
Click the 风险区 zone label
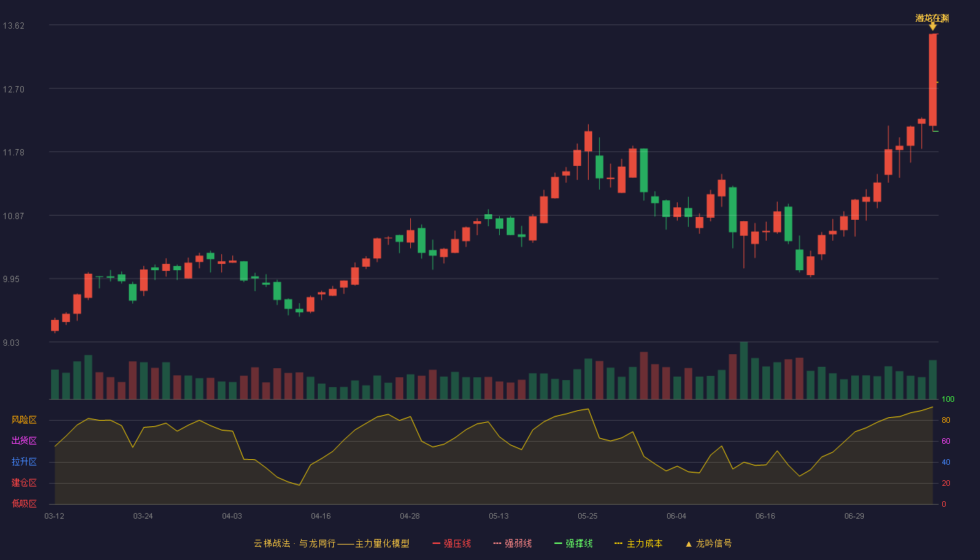click(x=24, y=420)
